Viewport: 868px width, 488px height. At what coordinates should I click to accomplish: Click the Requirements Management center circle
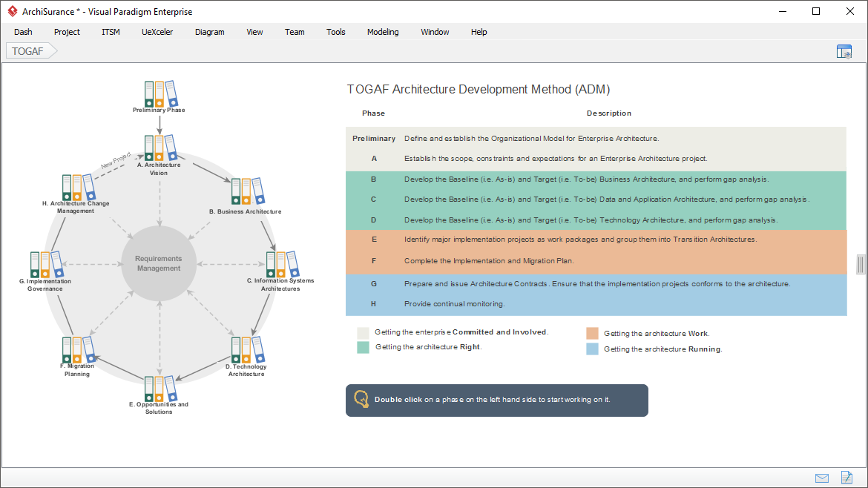(x=158, y=262)
